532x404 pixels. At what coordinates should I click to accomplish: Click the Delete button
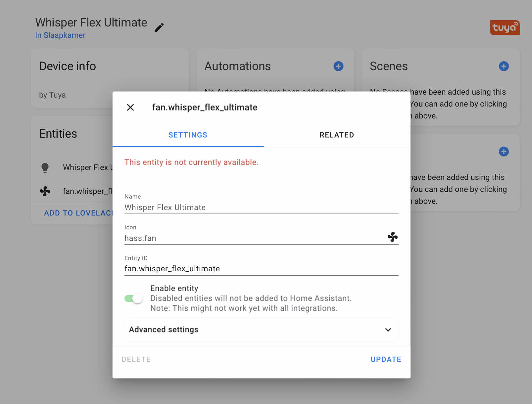point(136,359)
